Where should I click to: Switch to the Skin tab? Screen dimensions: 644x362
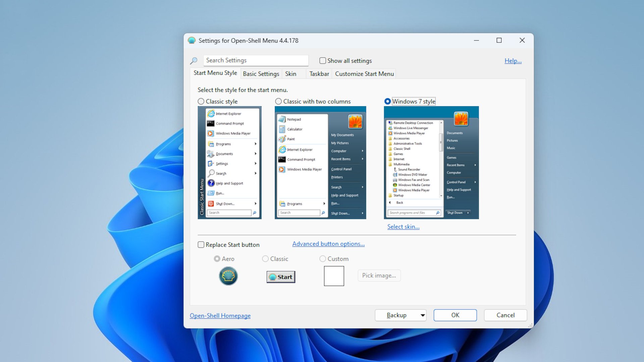(290, 74)
